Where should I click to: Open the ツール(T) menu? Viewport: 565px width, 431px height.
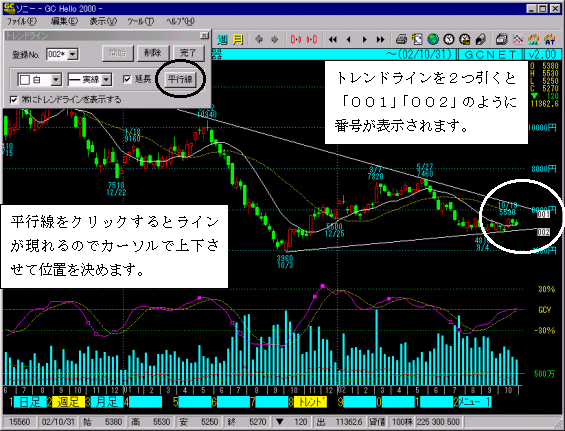[x=141, y=21]
